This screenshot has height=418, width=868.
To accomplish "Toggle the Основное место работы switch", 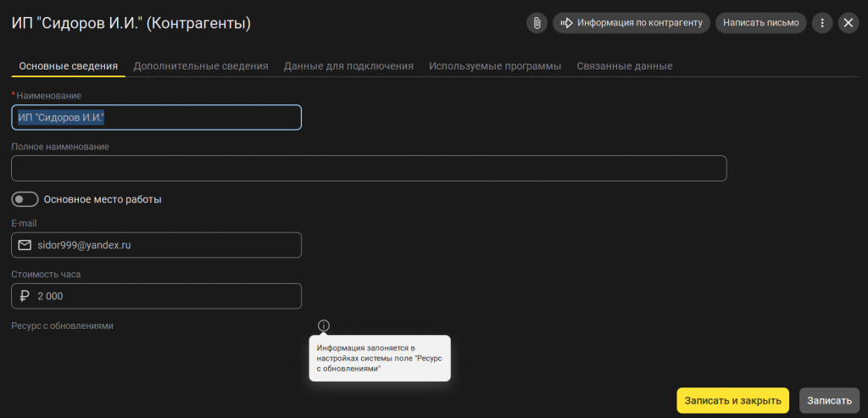I will pos(25,199).
